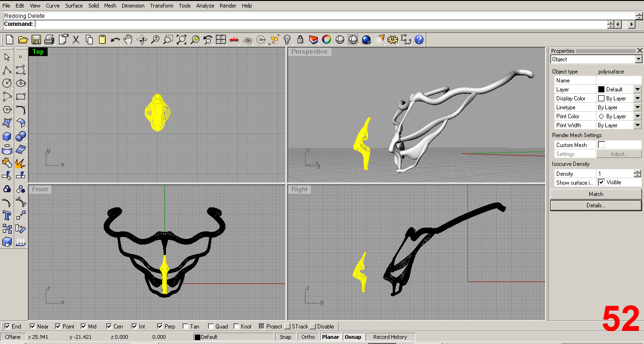The image size is (644, 344).
Task: Toggle the End osnap checkbox
Action: coord(8,326)
